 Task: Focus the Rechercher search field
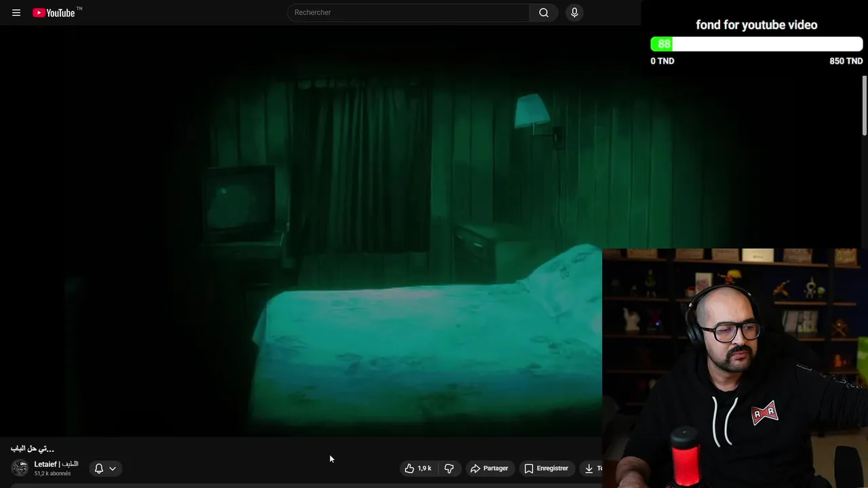[409, 12]
